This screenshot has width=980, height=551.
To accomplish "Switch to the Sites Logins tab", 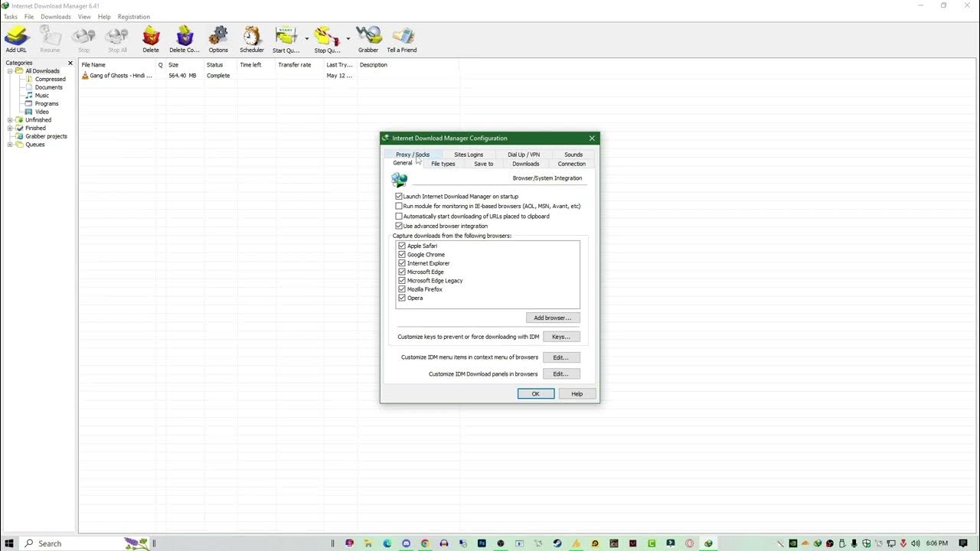I will [x=469, y=155].
